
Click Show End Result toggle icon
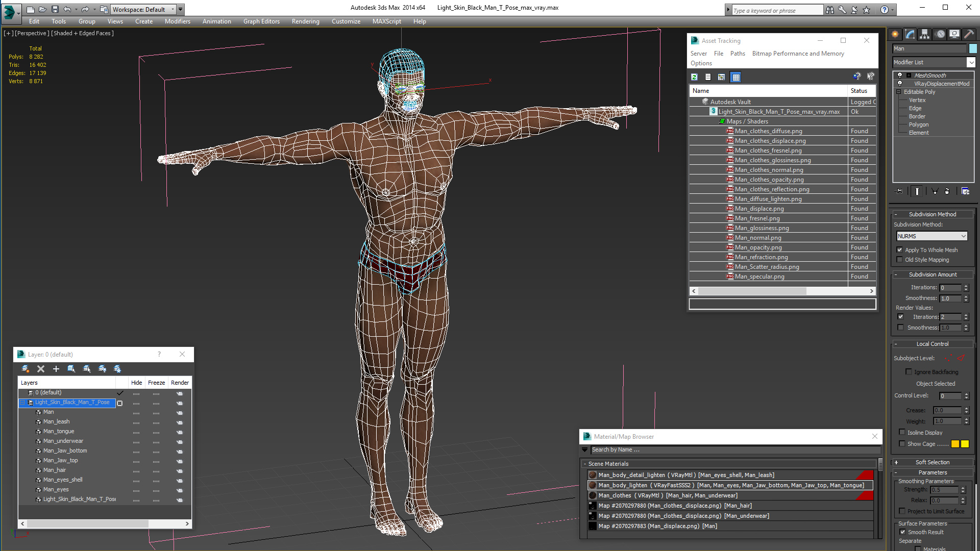point(917,191)
